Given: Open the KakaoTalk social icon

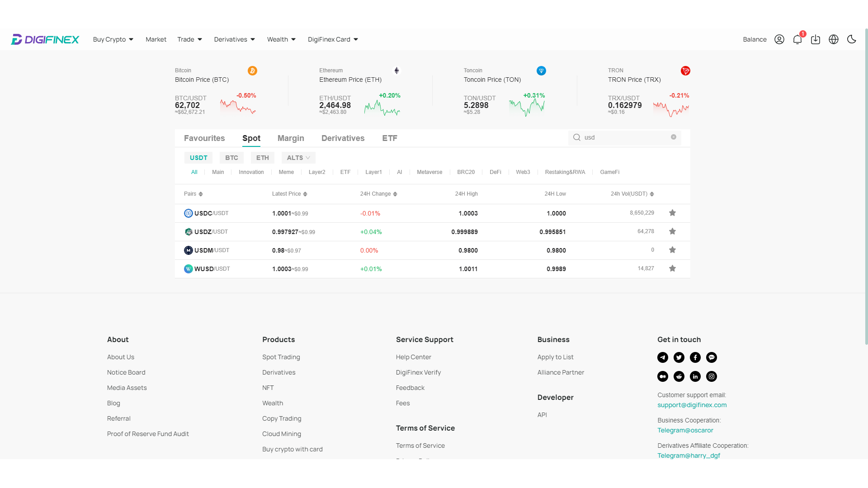Looking at the screenshot, I should click(x=712, y=357).
